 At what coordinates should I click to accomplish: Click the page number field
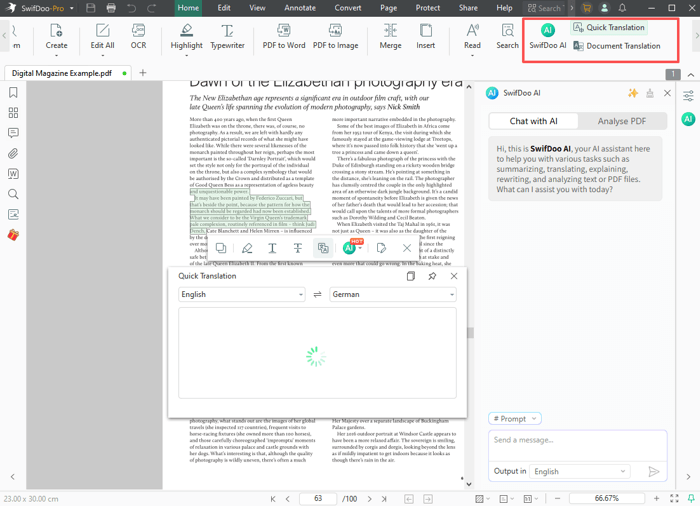point(318,499)
